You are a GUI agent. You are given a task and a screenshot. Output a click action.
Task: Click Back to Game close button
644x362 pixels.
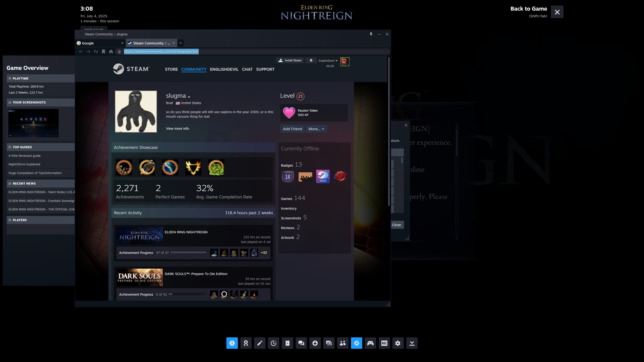click(557, 12)
